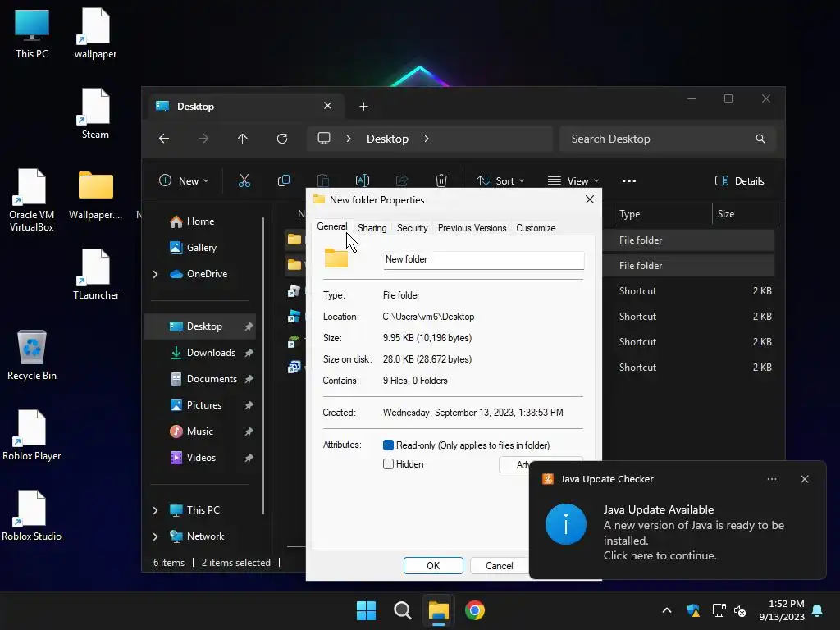Select the General tab
The width and height of the screenshot is (840, 630).
(x=331, y=226)
